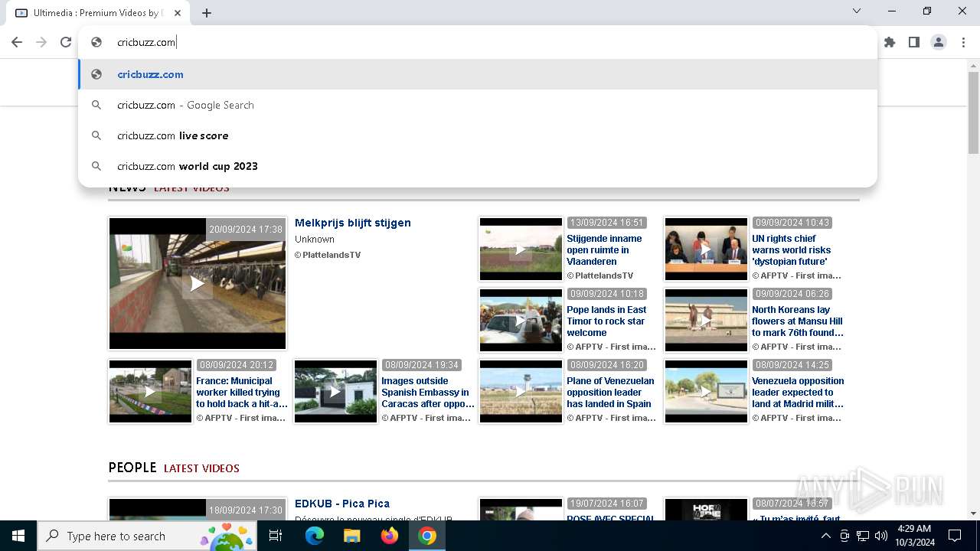980x551 pixels.
Task: Open Chrome's three-dot menu
Action: [x=963, y=42]
